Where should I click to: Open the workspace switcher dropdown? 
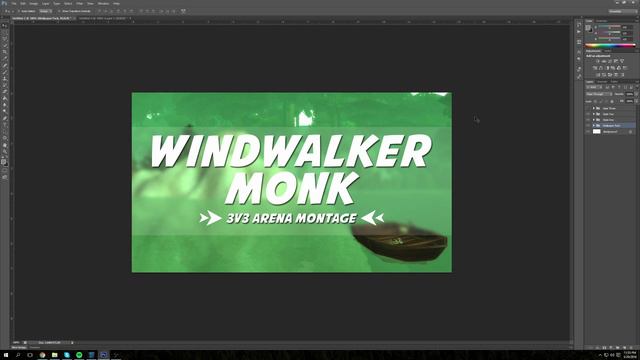click(622, 11)
